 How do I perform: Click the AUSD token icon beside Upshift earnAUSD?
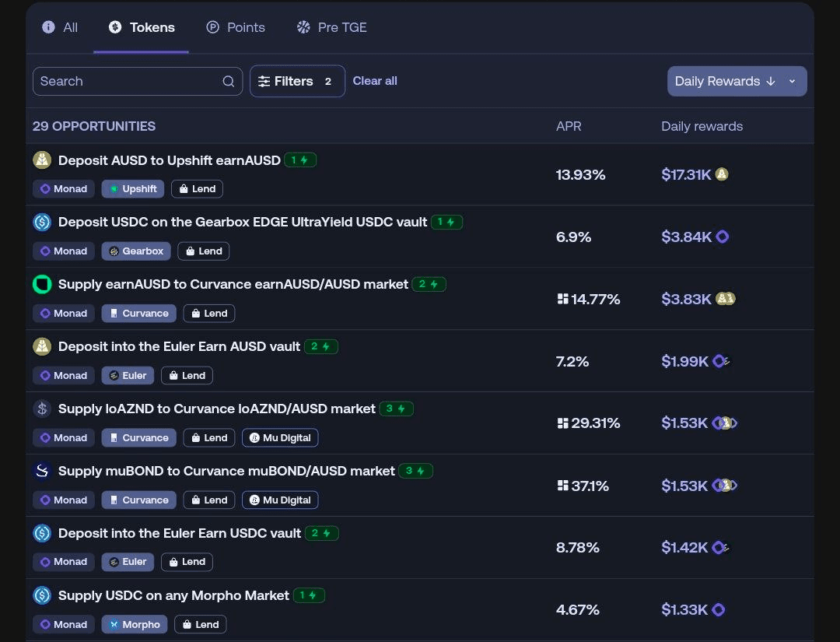coord(42,160)
